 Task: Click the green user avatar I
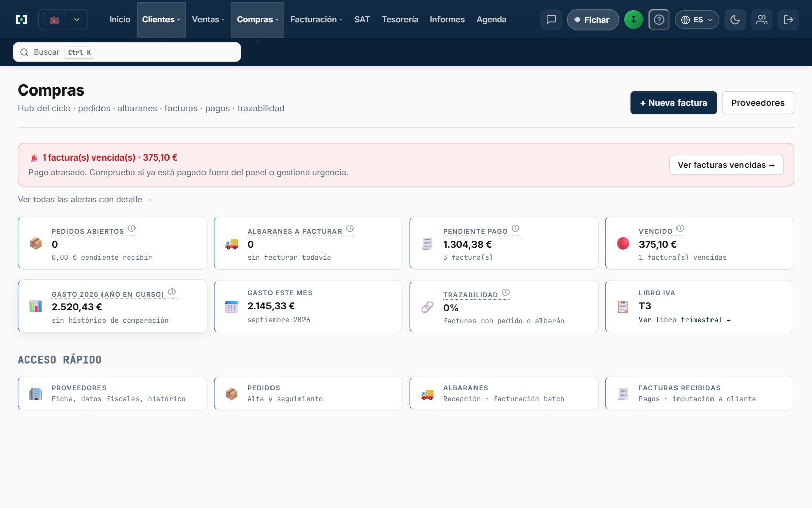(x=633, y=20)
